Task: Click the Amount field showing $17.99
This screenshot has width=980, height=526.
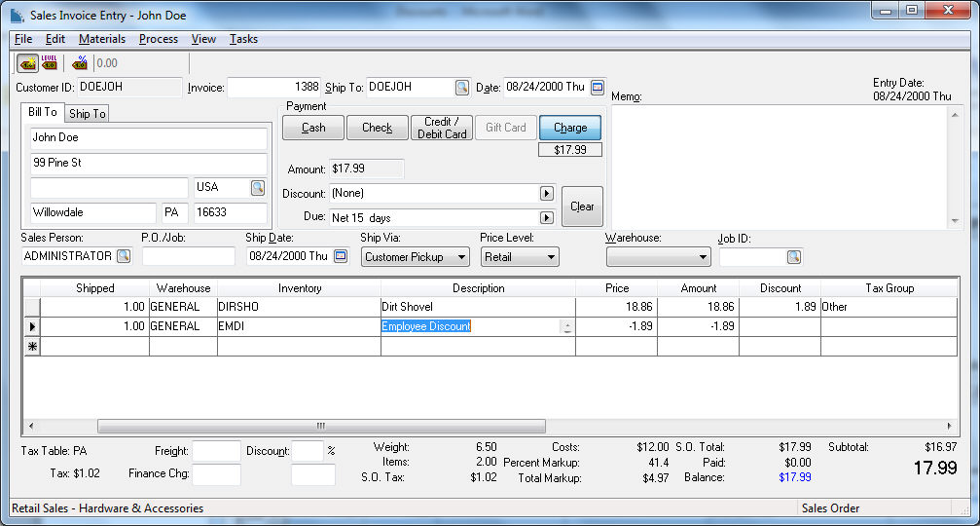Action: pyautogui.click(x=367, y=169)
